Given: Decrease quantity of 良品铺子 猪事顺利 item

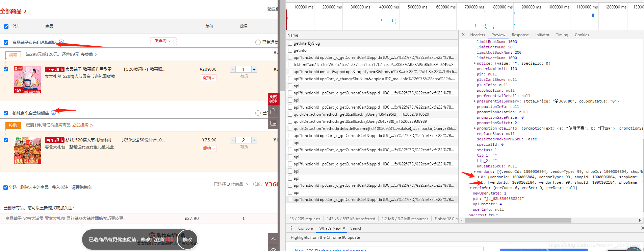Looking at the screenshot, I should coord(233,69).
